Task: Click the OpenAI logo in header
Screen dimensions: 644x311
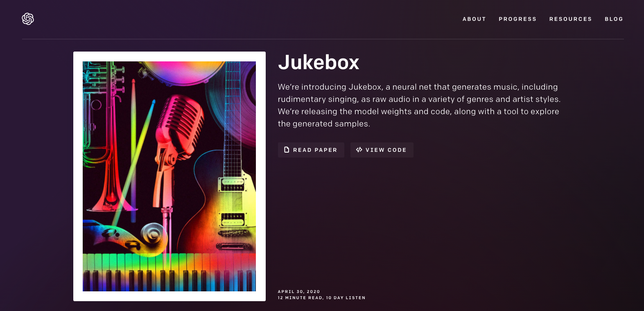Action: coord(28,19)
